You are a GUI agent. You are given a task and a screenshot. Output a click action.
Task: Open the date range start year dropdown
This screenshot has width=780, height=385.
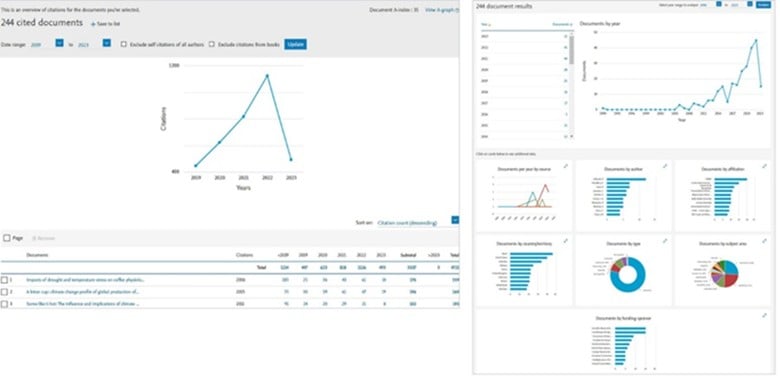coord(59,43)
